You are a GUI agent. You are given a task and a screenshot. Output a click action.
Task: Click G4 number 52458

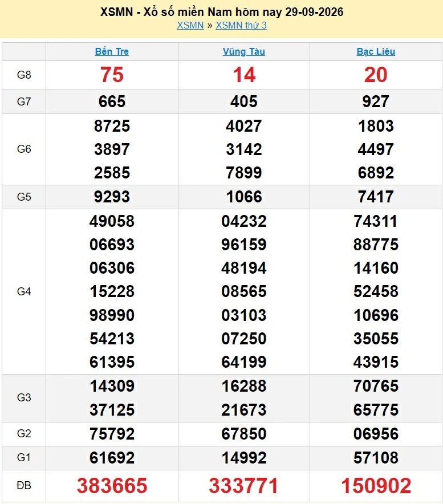(x=376, y=292)
